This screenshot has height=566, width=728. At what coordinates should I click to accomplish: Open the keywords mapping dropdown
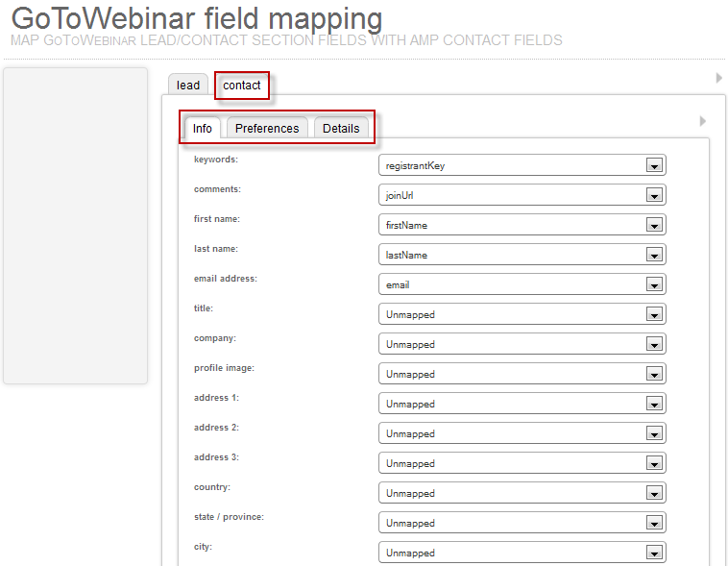[522, 165]
